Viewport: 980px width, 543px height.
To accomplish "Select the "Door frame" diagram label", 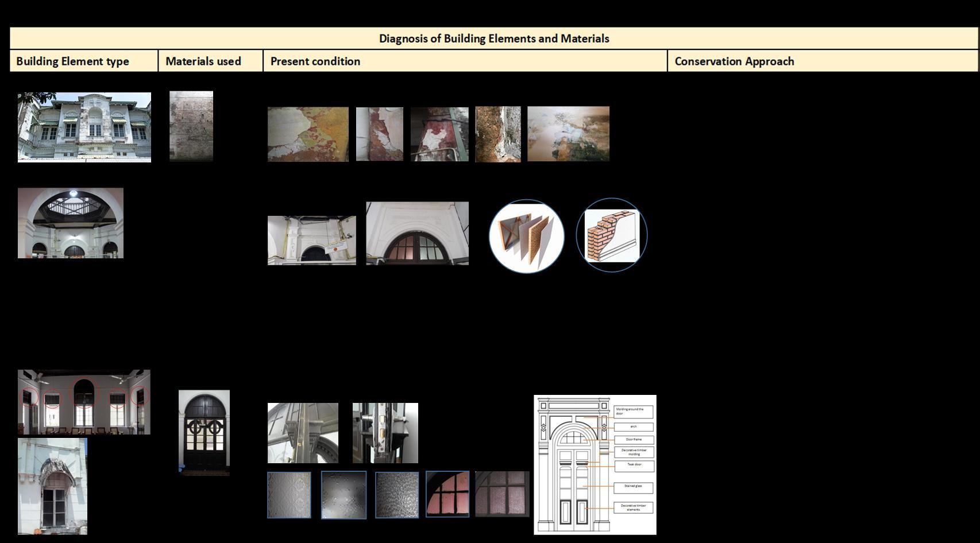I will click(x=634, y=440).
